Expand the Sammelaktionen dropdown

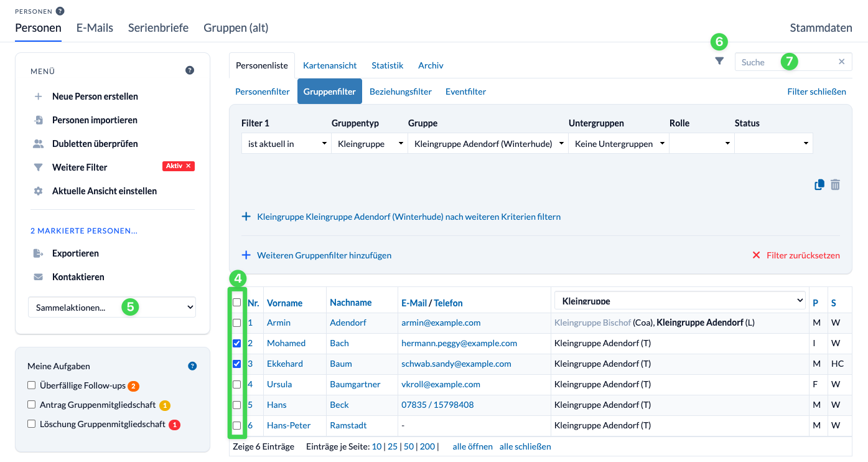(112, 307)
